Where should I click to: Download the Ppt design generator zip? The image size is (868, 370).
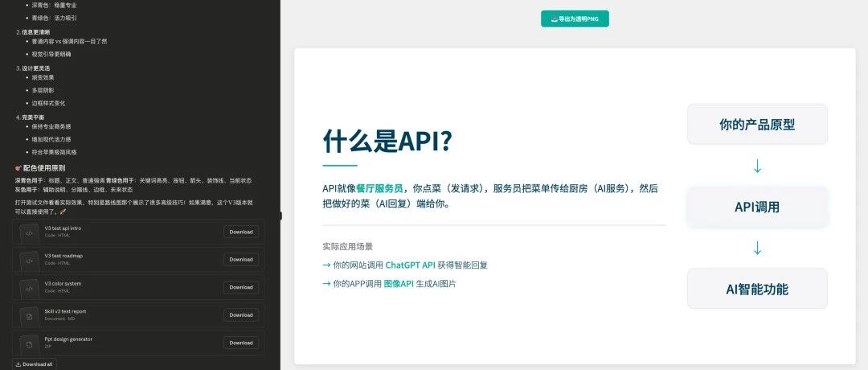point(241,343)
